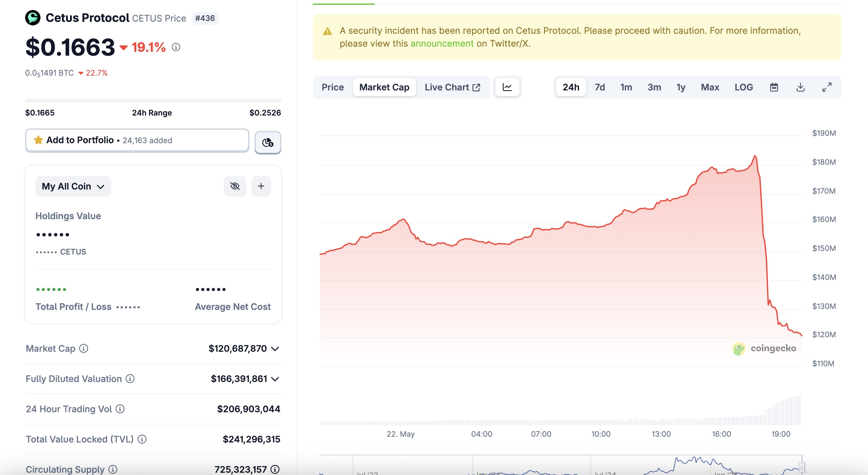Toggle hidden holdings with eye icon
The height and width of the screenshot is (475, 868).
coord(235,186)
